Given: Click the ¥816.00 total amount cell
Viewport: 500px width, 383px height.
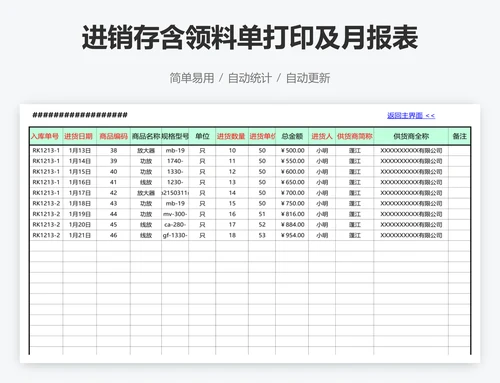Looking at the screenshot, I should click(x=292, y=214).
